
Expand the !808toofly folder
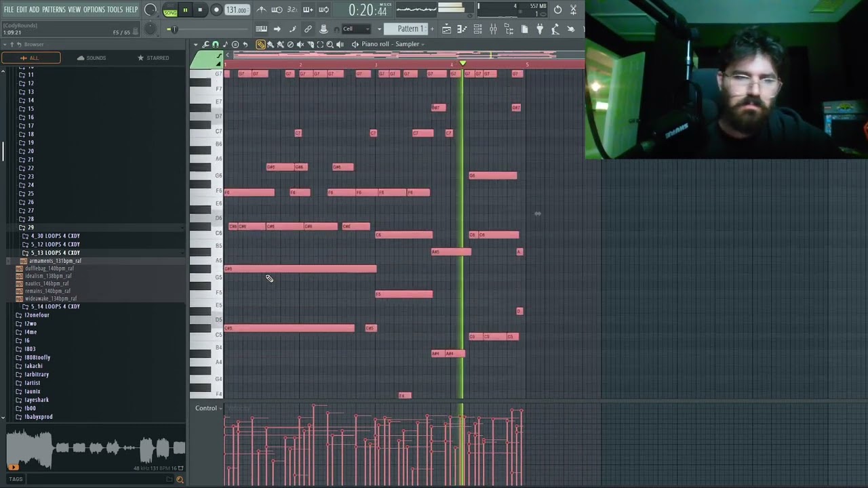click(33, 357)
